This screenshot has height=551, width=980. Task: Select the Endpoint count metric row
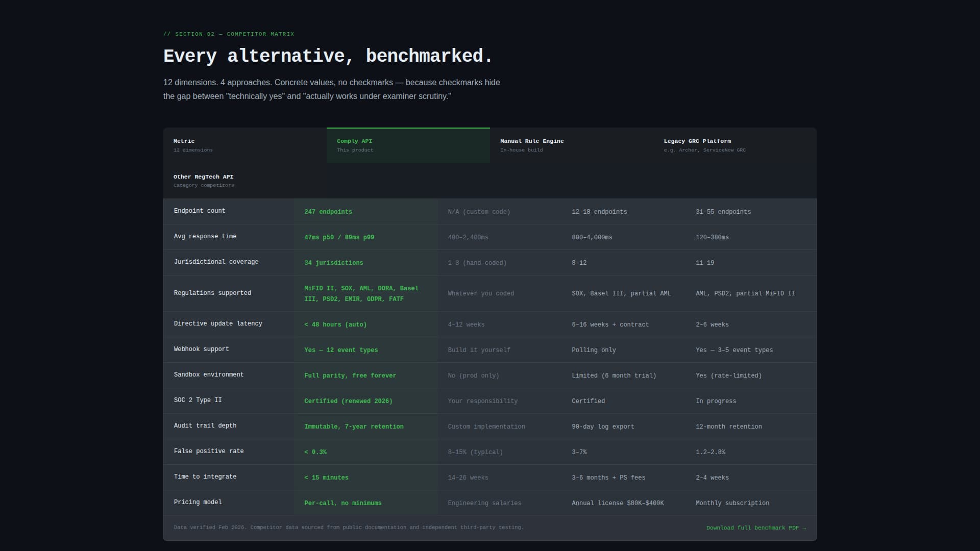(x=200, y=211)
